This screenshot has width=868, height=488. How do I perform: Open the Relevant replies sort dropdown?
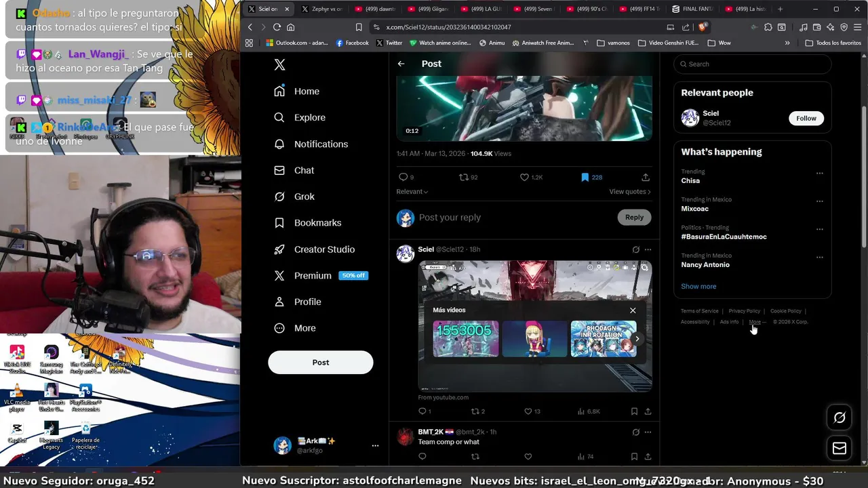[x=412, y=192]
